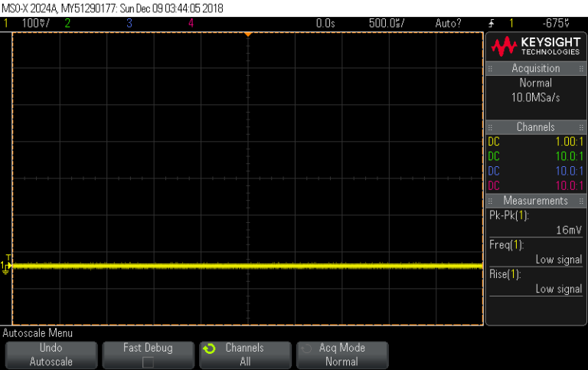Click the Low signal value under Rise(1)
Viewport: 588px width, 370px height.
point(559,289)
